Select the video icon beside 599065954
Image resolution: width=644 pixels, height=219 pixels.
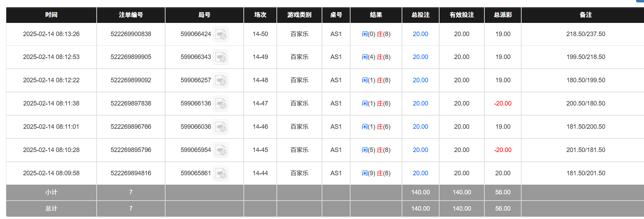click(221, 150)
